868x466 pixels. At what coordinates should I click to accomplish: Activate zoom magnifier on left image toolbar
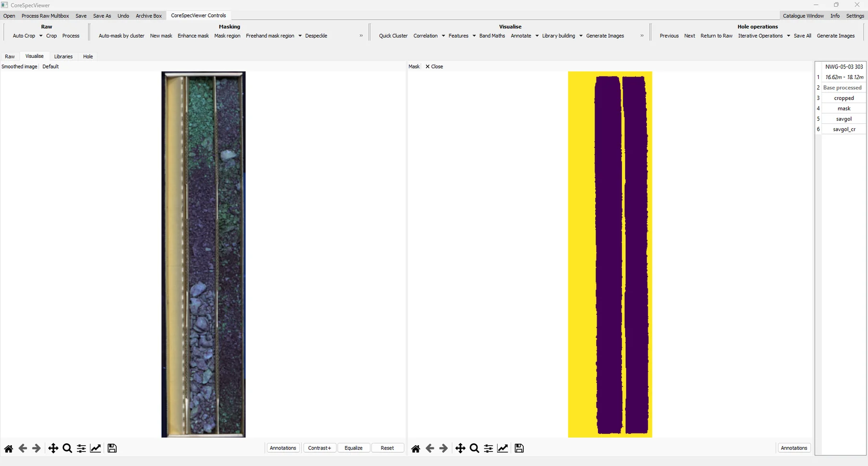(68, 448)
